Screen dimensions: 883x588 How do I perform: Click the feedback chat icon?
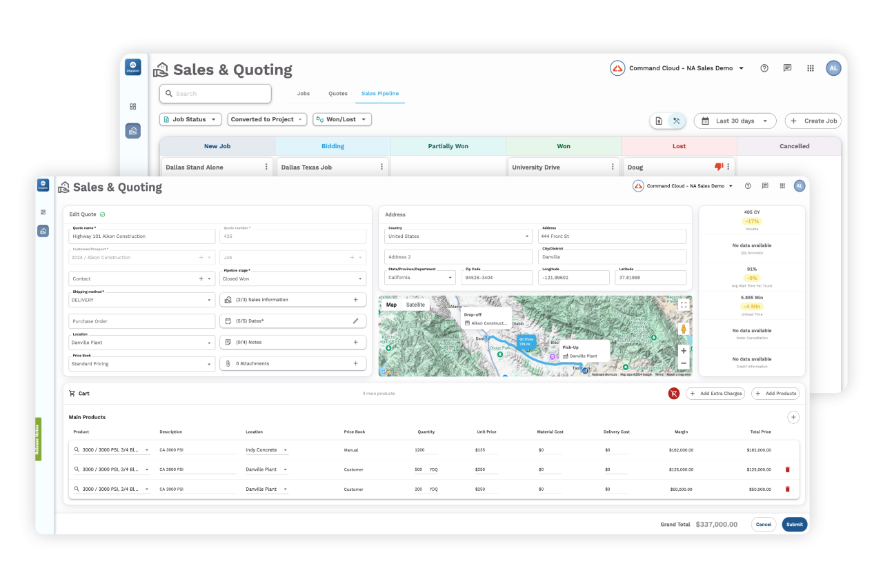(x=765, y=186)
